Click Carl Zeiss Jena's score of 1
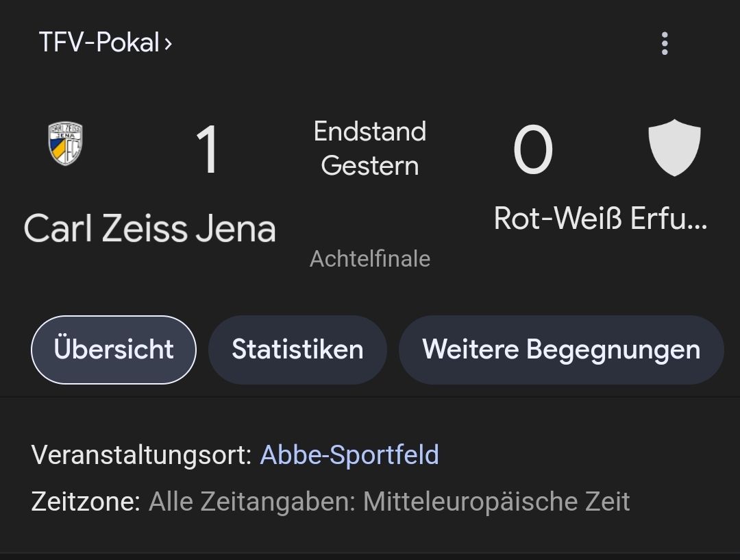 tap(208, 150)
